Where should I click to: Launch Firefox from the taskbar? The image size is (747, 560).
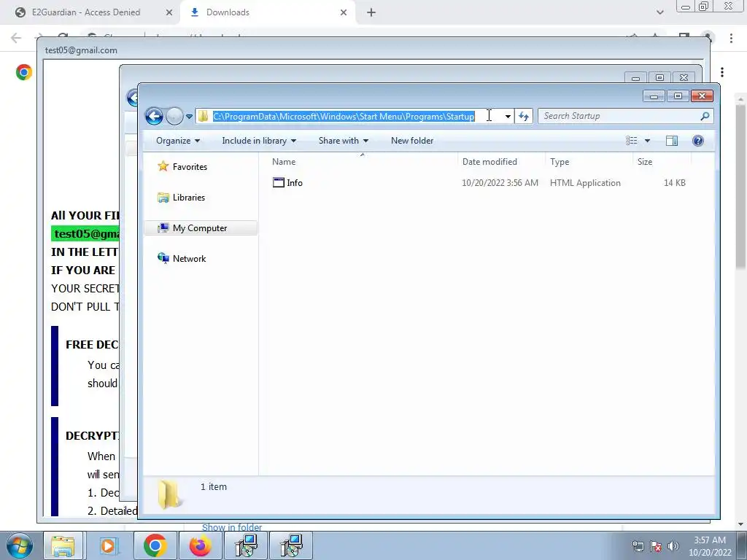(200, 545)
